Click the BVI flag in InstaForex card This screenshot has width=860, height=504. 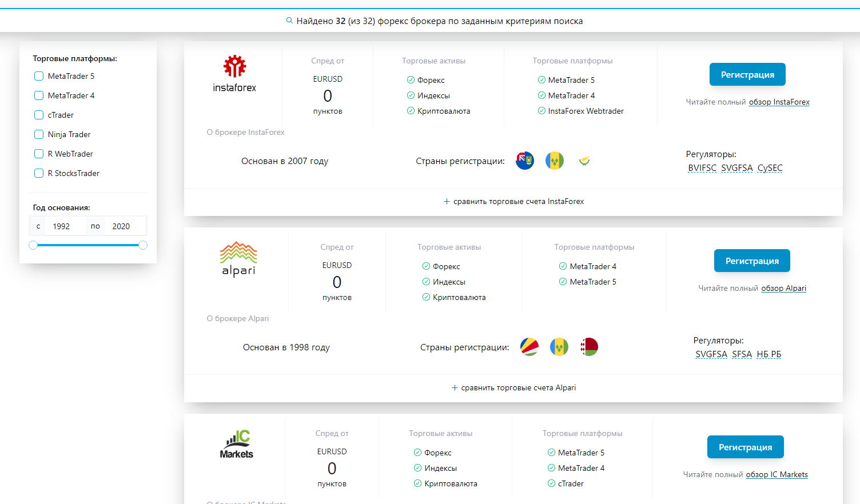tap(525, 161)
